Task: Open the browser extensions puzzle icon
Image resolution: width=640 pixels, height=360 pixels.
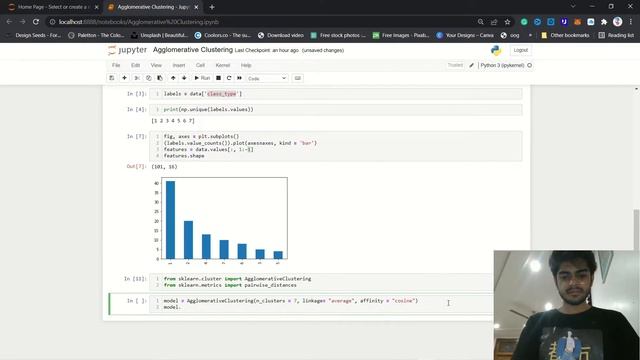Action: tap(604, 22)
